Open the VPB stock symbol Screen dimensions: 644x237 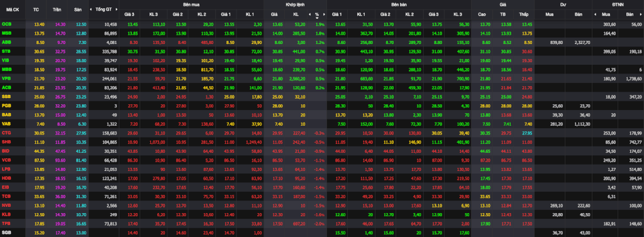point(6,78)
